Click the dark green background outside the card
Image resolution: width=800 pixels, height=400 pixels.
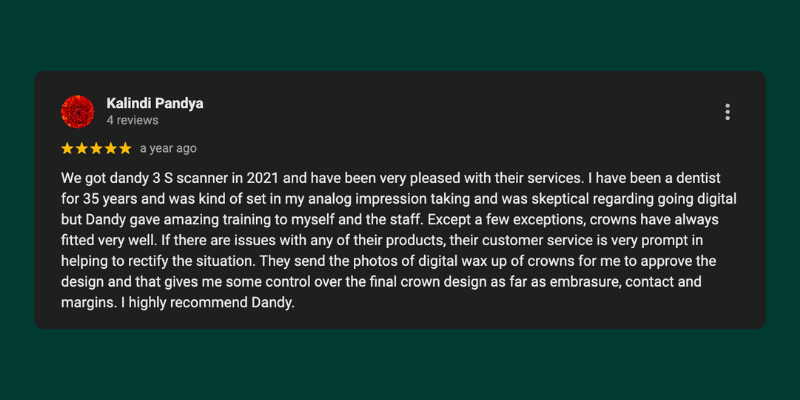coord(400,365)
